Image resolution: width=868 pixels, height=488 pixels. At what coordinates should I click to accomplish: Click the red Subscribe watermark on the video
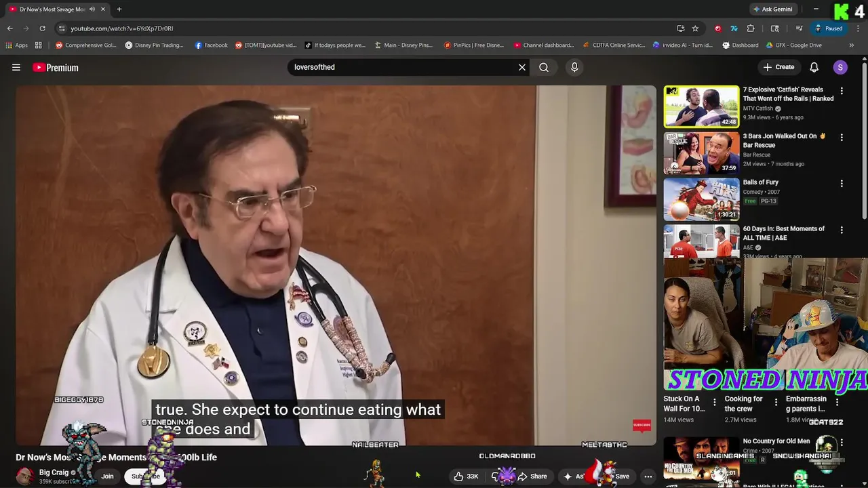click(x=642, y=425)
